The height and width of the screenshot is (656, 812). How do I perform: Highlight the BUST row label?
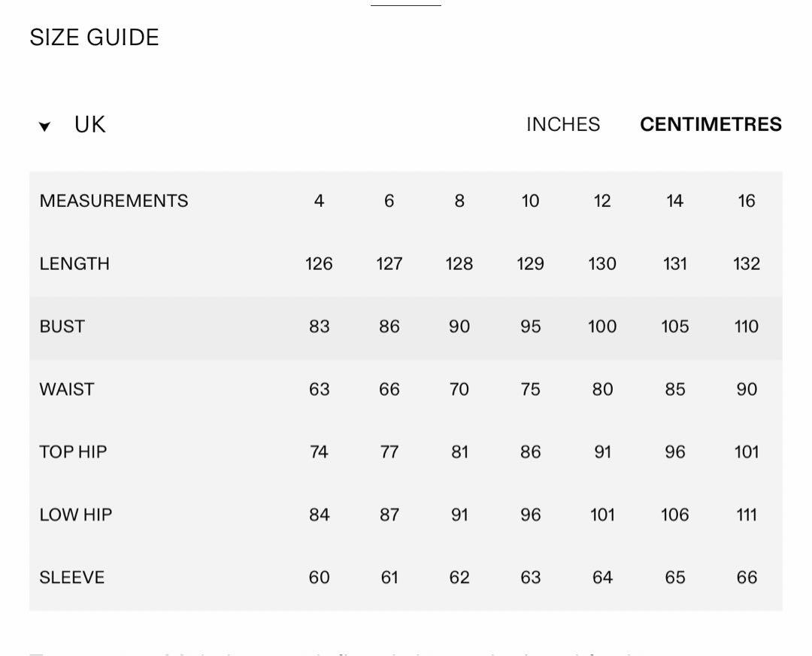coord(62,326)
